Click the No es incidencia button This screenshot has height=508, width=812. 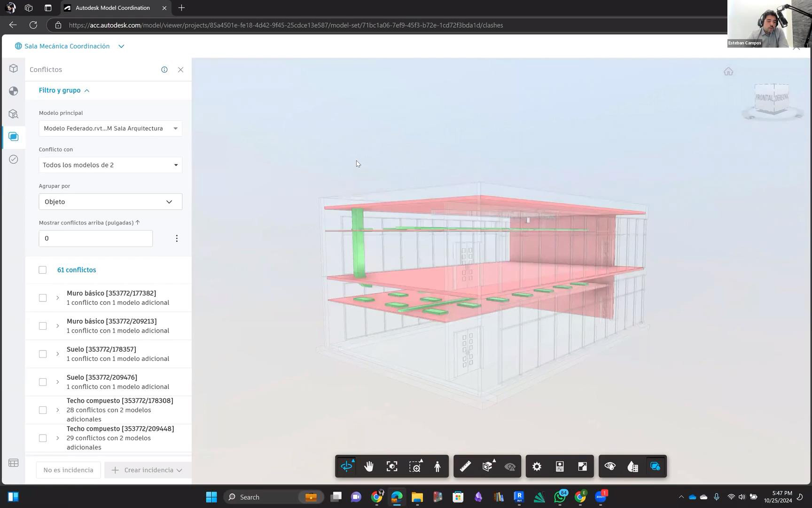coord(69,470)
